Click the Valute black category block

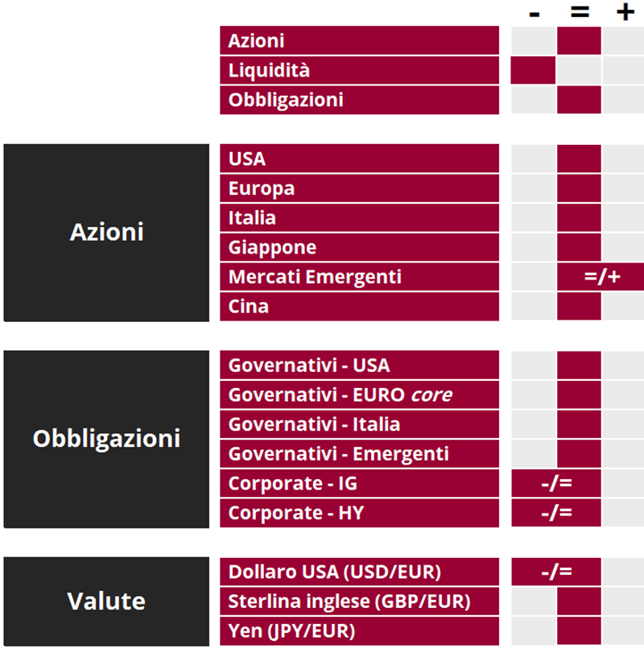(x=106, y=601)
